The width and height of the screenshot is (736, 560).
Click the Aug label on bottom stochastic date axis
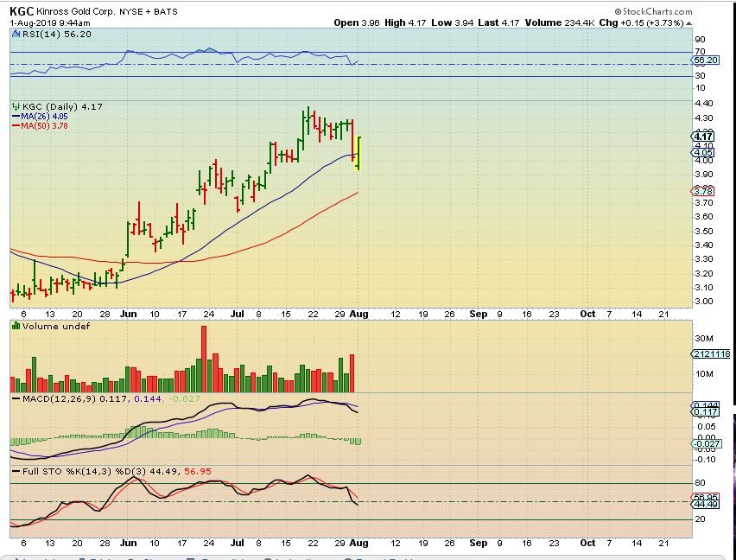point(359,543)
